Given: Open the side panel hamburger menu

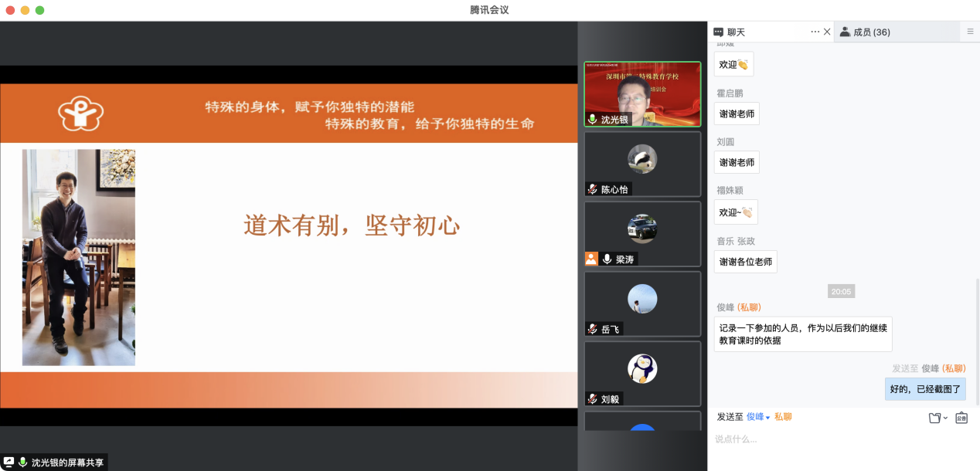Looking at the screenshot, I should tap(970, 32).
